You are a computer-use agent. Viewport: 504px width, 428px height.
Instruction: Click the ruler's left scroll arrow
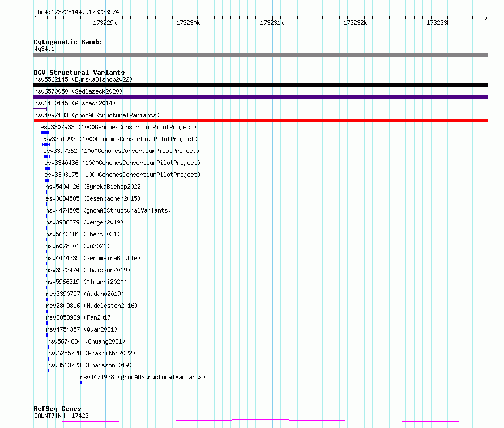coord(35,18)
